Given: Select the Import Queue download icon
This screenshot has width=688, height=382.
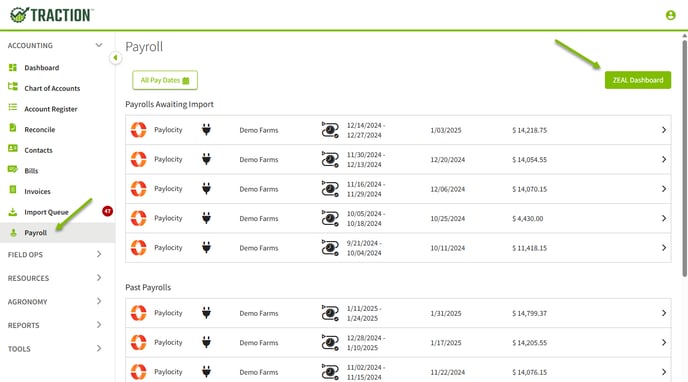Looking at the screenshot, I should (13, 212).
